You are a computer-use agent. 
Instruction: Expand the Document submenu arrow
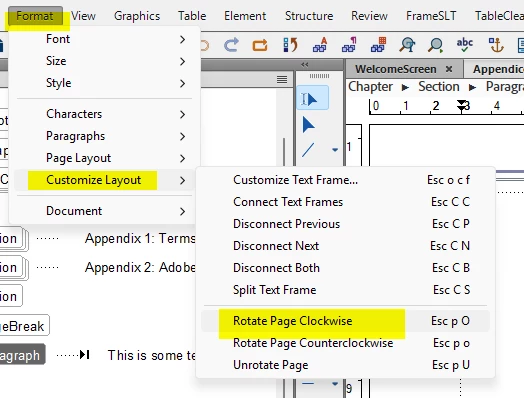click(x=182, y=211)
